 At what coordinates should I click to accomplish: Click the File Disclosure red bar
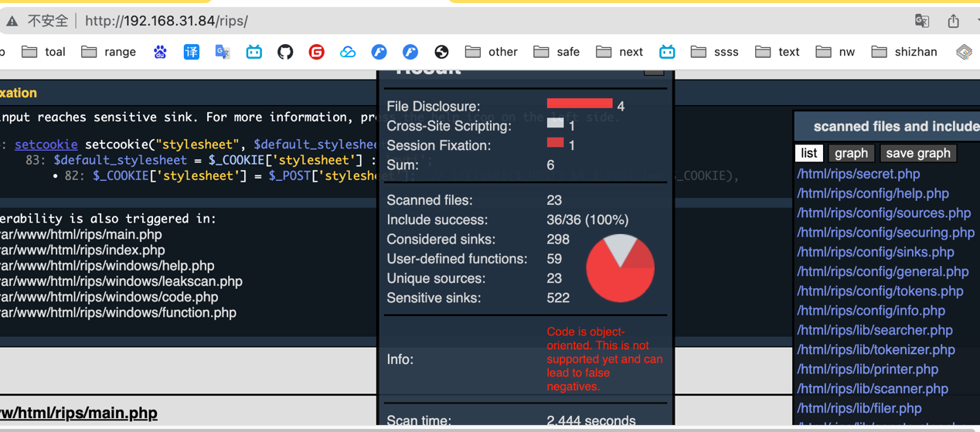coord(580,104)
